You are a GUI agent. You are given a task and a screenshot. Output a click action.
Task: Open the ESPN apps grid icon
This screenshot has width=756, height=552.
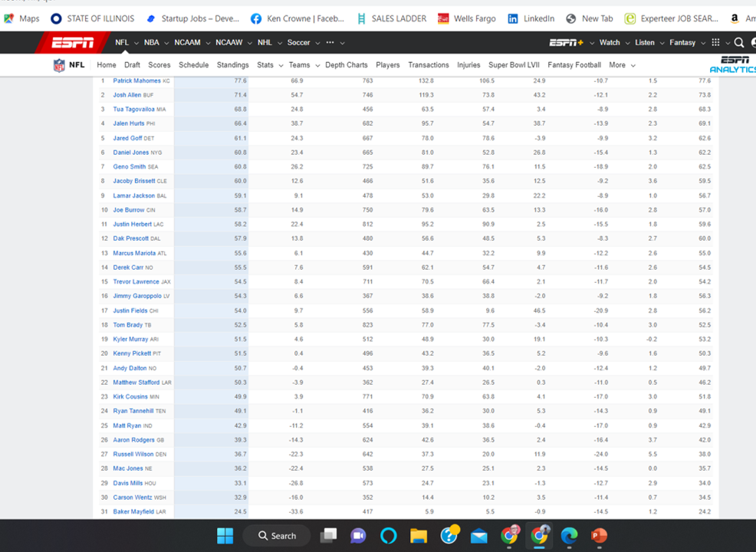click(x=715, y=42)
